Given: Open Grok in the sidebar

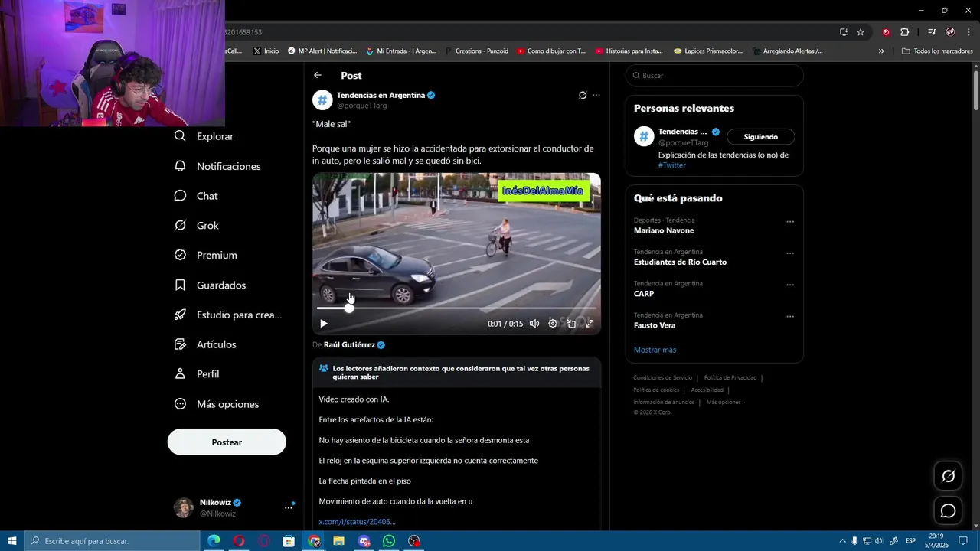Looking at the screenshot, I should [198, 226].
